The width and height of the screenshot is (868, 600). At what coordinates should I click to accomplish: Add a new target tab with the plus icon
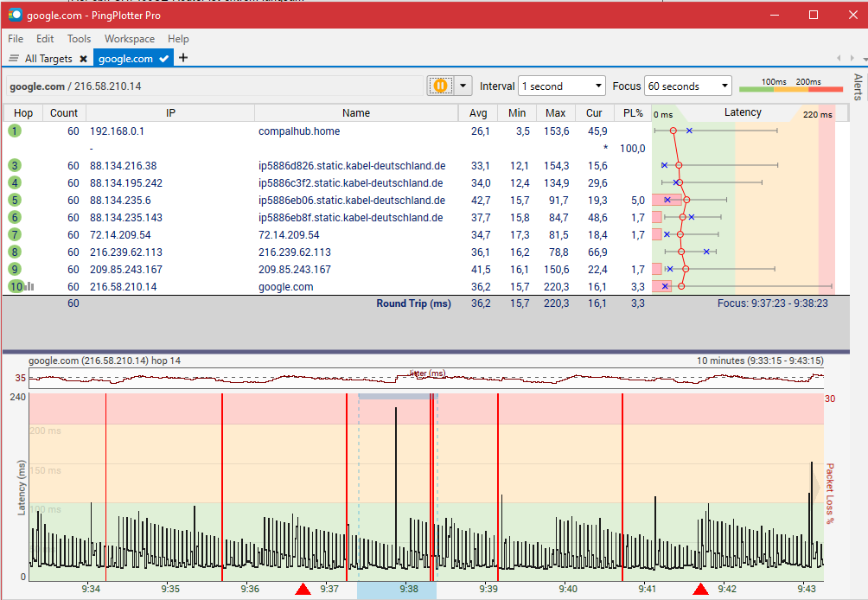point(183,58)
